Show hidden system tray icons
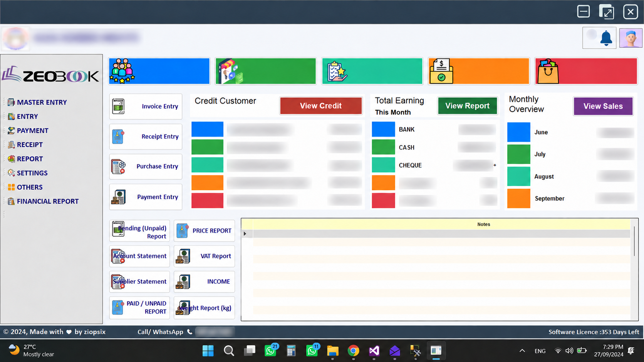The height and width of the screenshot is (362, 644). pos(522,351)
